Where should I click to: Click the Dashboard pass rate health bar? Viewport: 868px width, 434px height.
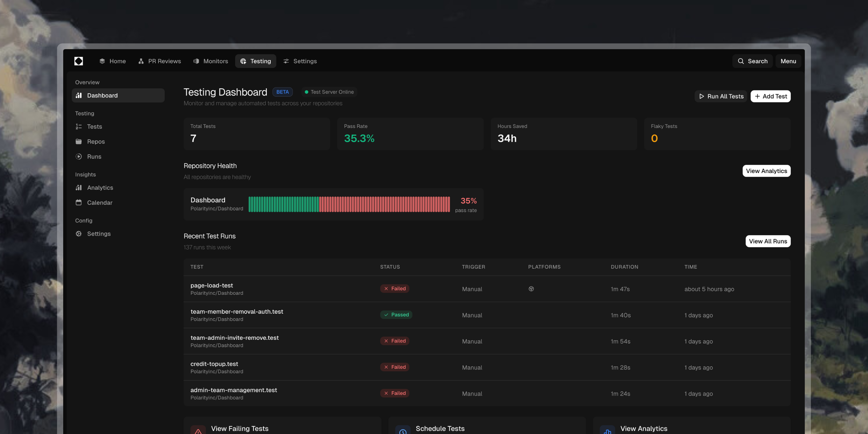(349, 204)
